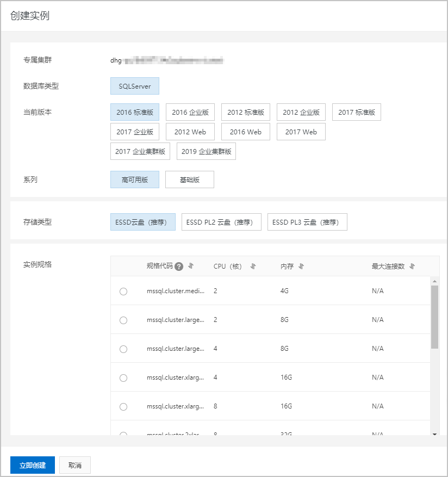The width and height of the screenshot is (448, 477).
Task: Select the mssql.cluster.large 2-core 8G radio
Action: pos(123,320)
